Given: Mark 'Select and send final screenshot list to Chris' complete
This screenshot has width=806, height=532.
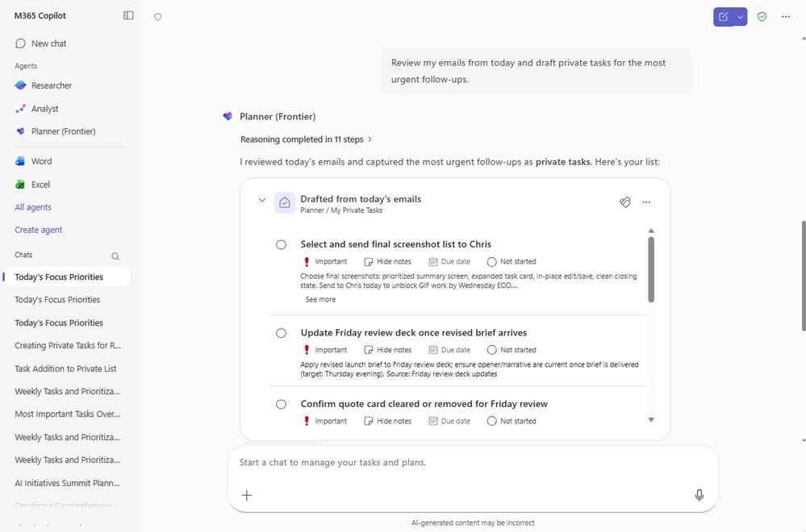Looking at the screenshot, I should (281, 243).
